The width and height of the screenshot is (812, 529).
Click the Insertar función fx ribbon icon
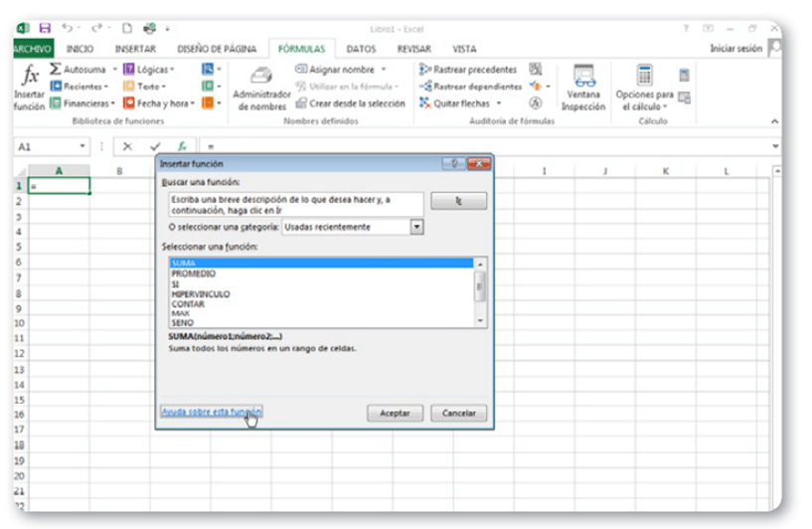[30, 78]
